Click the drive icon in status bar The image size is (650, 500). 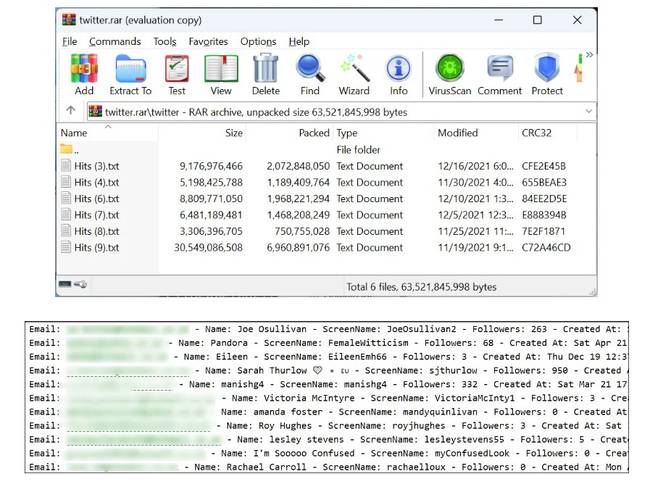(65, 284)
